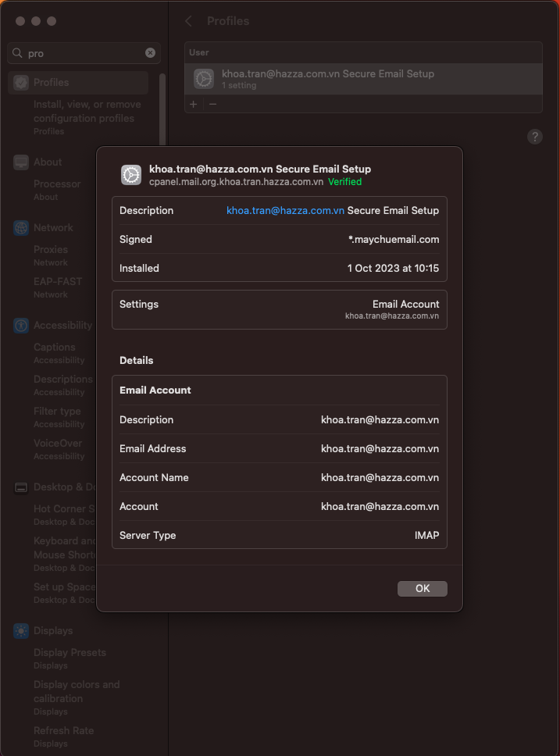Click the profile gear icon in dialog header
The width and height of the screenshot is (560, 756).
tap(130, 174)
